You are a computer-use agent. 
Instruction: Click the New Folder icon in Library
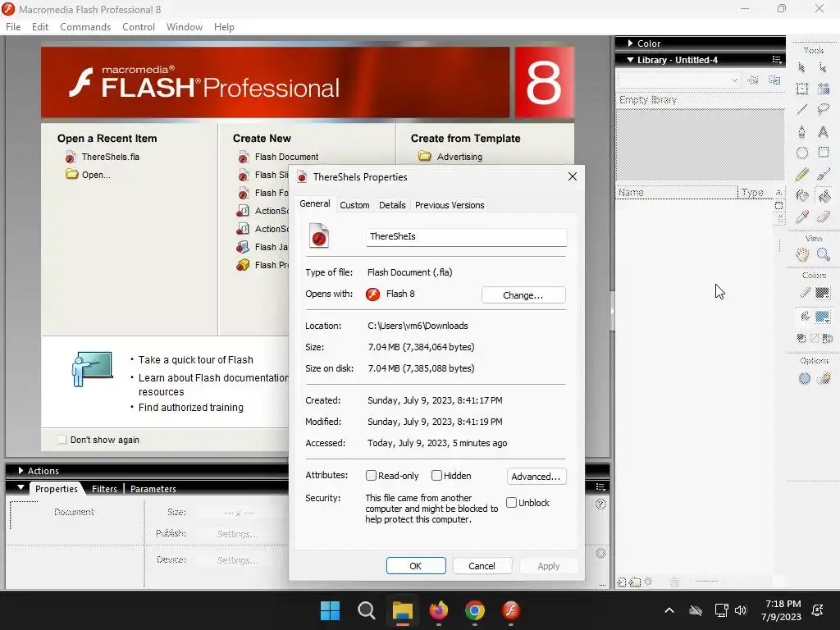pos(635,582)
